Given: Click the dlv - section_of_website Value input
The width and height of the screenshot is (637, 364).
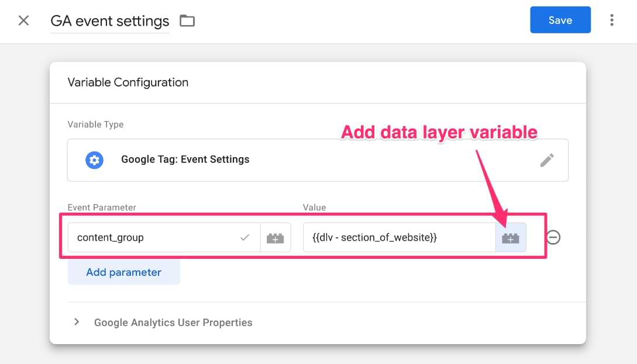Looking at the screenshot, I should [400, 237].
